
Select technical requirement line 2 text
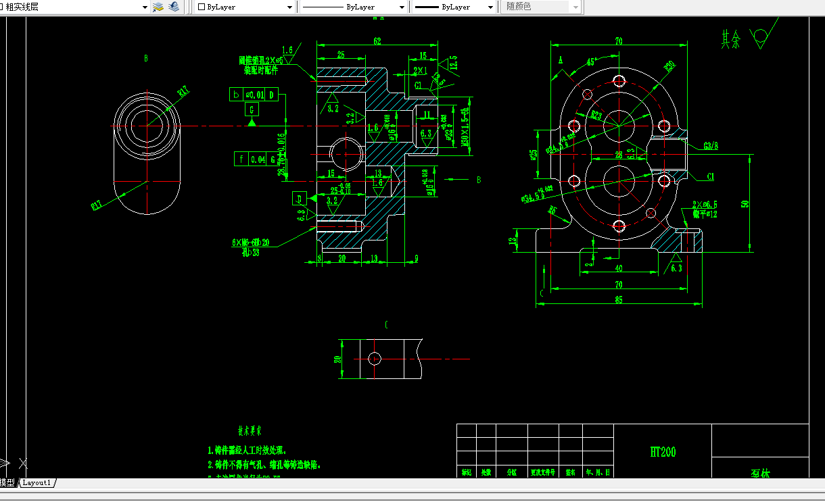(x=264, y=465)
